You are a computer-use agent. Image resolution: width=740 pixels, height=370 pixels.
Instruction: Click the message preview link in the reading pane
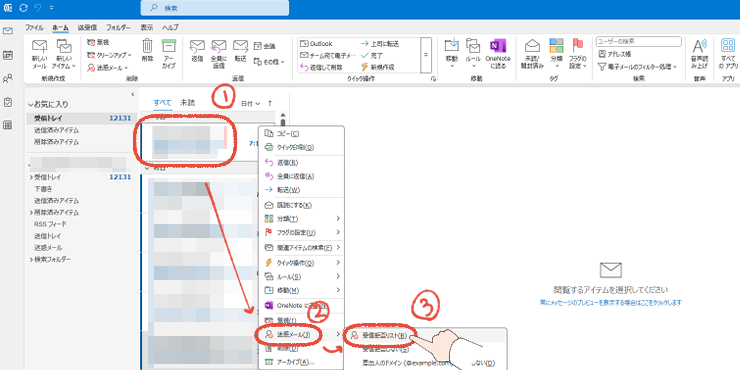(x=611, y=303)
